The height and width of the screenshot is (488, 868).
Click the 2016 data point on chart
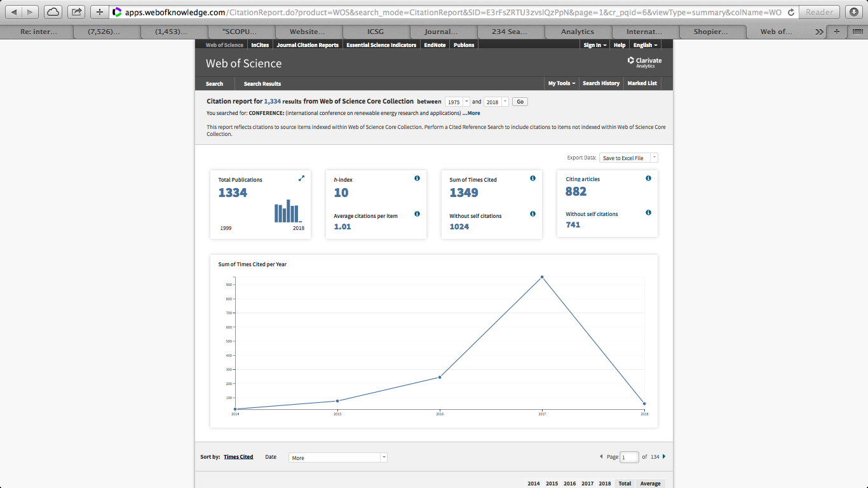click(x=440, y=377)
